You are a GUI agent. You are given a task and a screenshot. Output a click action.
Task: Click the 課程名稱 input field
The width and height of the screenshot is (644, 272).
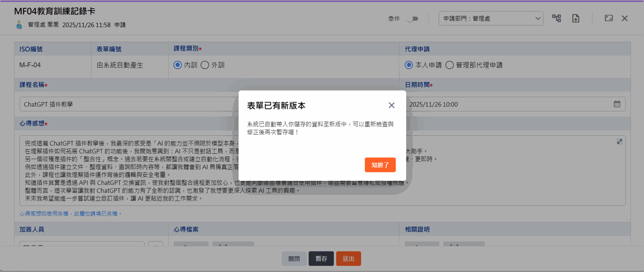pos(125,104)
